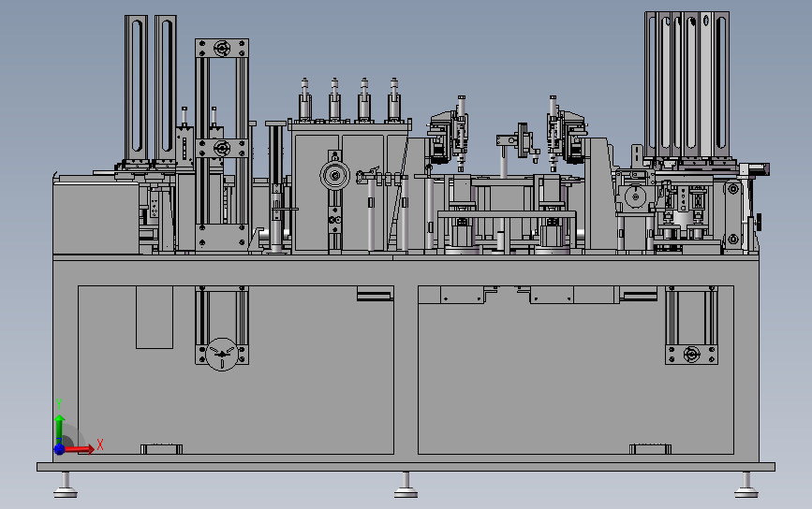Select the center leveling foot under the base
Image resolution: width=812 pixels, height=509 pixels.
click(406, 486)
